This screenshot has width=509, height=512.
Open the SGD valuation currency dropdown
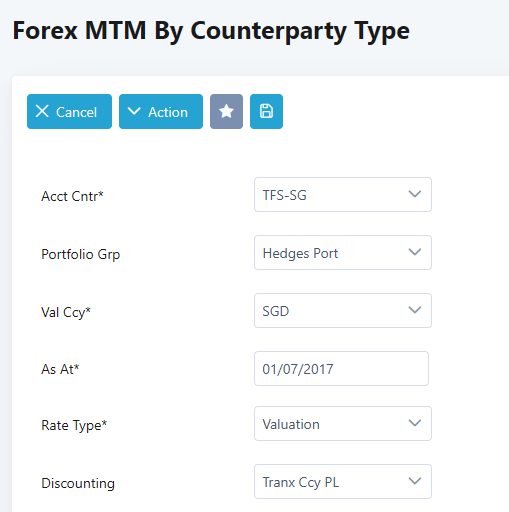(x=343, y=311)
